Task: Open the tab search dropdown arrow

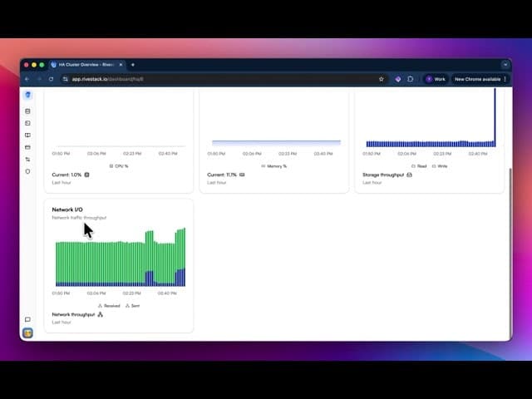Action: (505, 65)
